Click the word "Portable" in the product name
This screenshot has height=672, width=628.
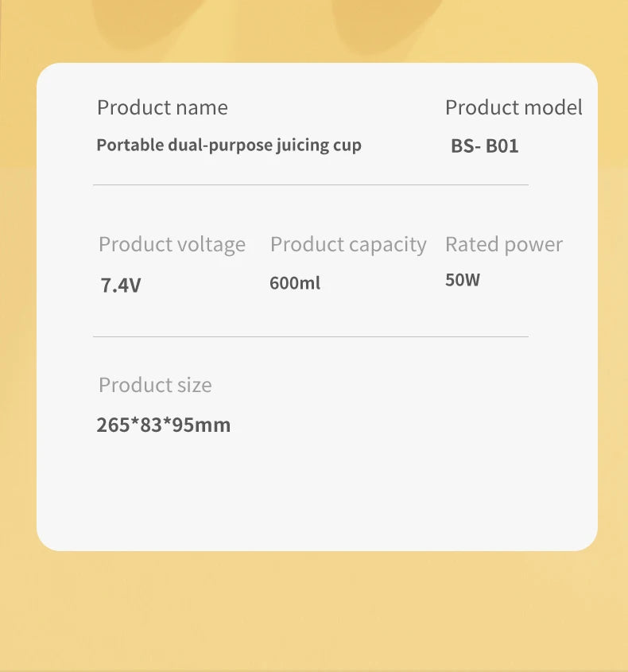coord(130,145)
